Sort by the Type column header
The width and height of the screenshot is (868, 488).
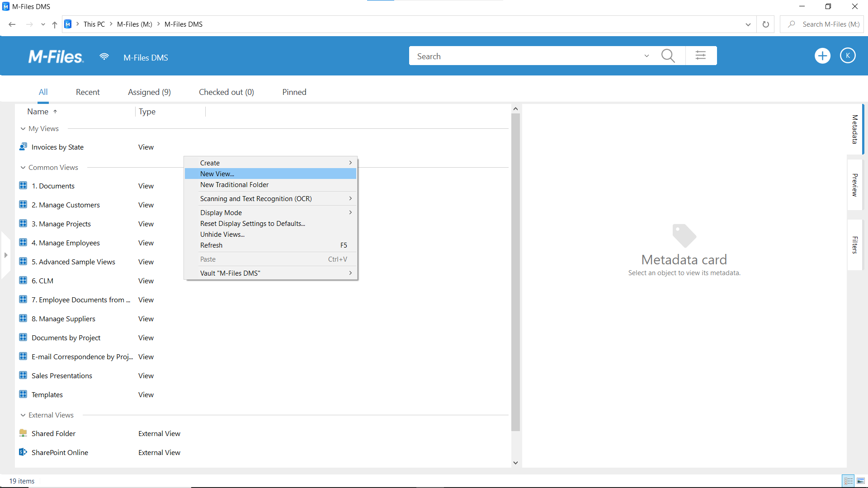click(x=147, y=112)
